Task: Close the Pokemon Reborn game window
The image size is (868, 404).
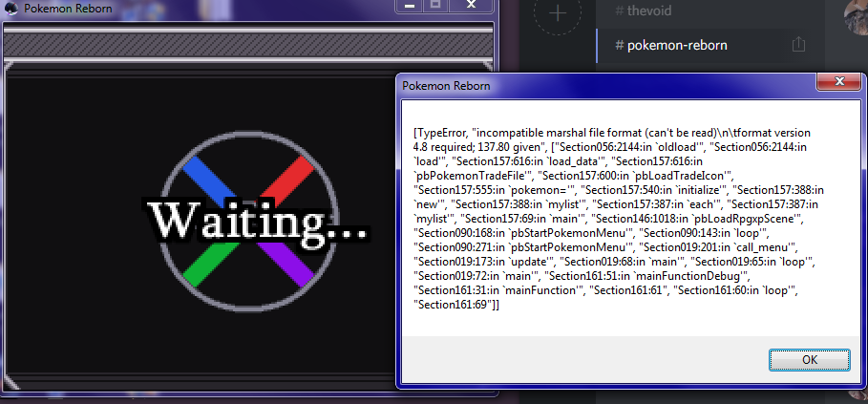Action: [x=471, y=6]
